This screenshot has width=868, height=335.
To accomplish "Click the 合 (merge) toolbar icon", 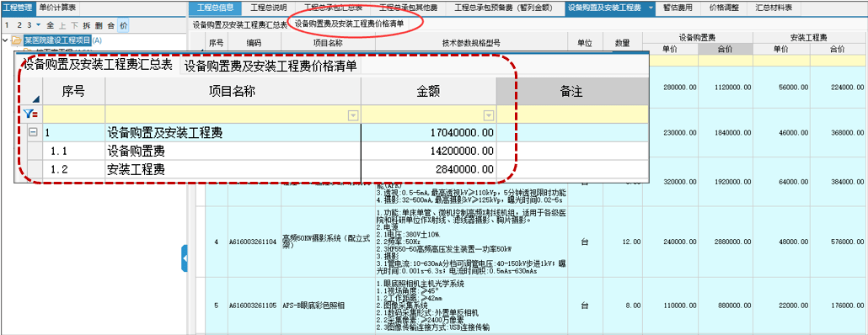I will coord(111,25).
